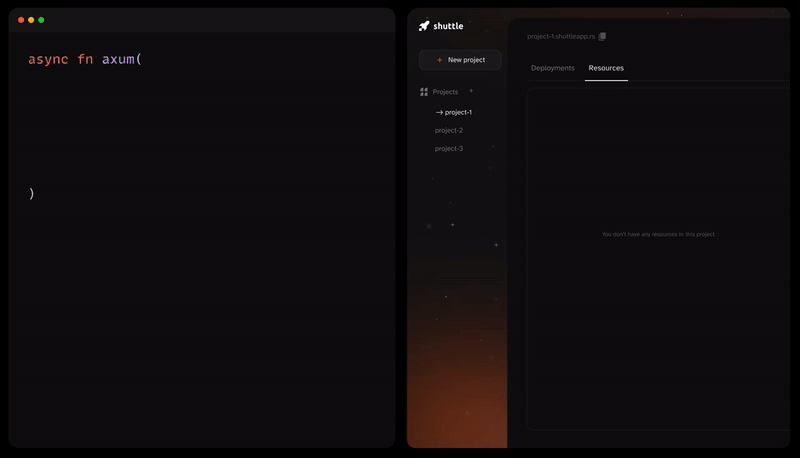Open project-3 in the sidebar

point(449,149)
